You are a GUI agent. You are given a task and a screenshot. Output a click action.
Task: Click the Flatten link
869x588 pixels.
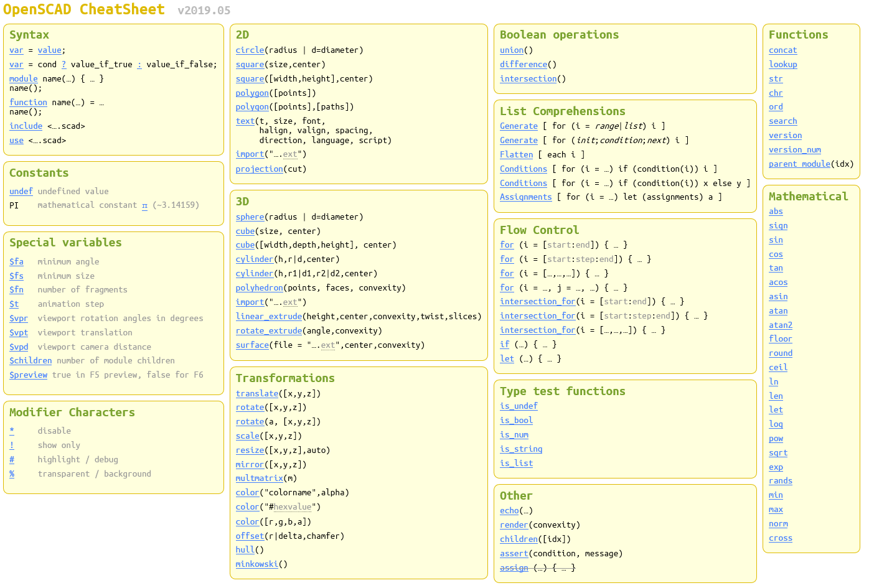pyautogui.click(x=517, y=155)
